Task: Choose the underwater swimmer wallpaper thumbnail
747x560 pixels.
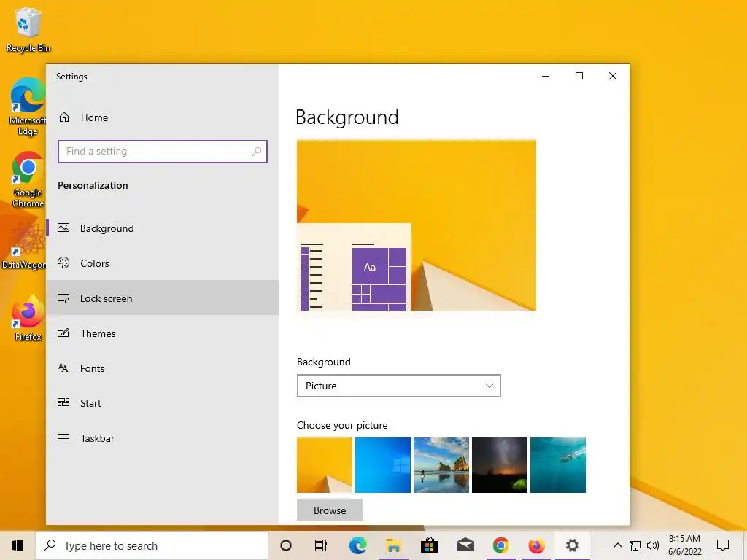Action: click(x=558, y=464)
